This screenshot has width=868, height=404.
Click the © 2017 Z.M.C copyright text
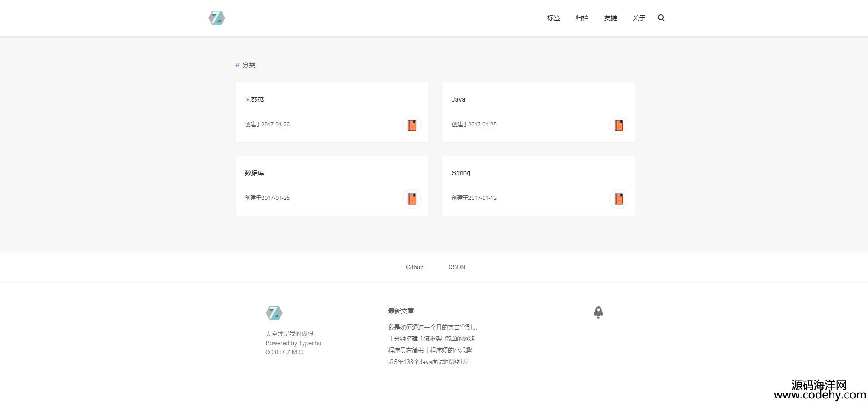tap(284, 353)
